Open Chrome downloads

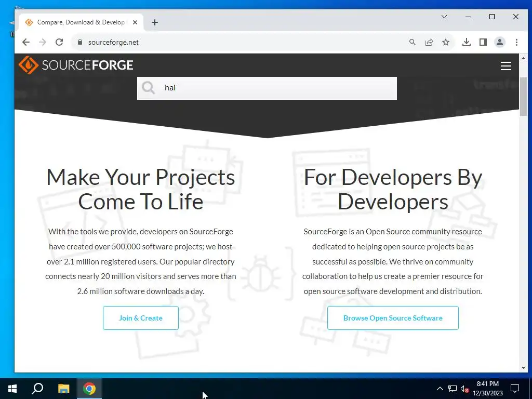[467, 42]
